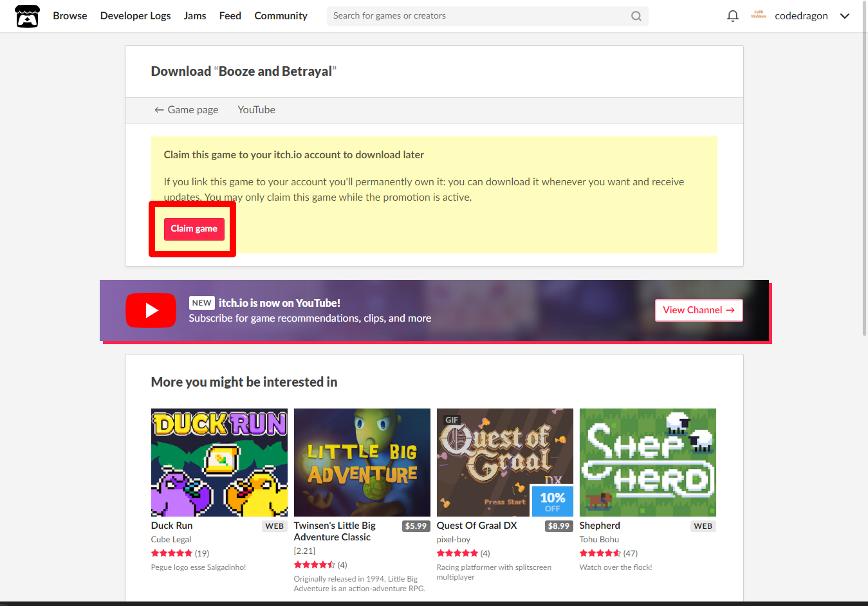Focus the search games or creators field
This screenshot has width=868, height=606.
point(487,16)
